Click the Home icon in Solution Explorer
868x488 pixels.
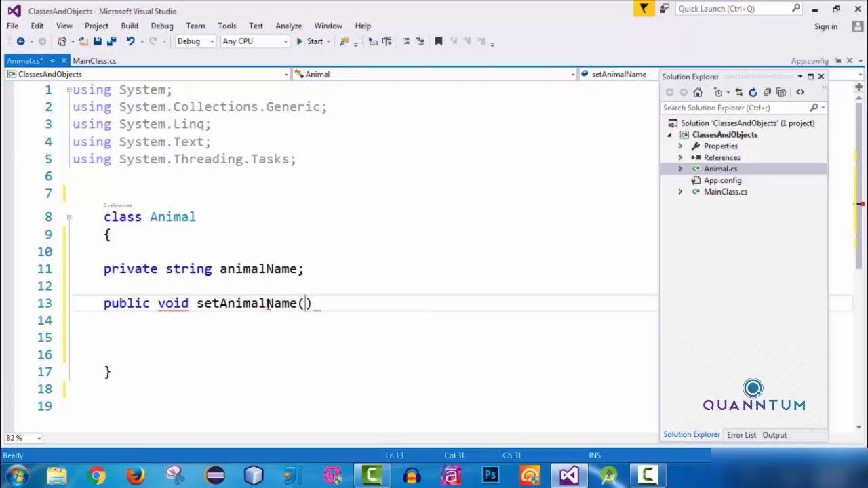[698, 92]
